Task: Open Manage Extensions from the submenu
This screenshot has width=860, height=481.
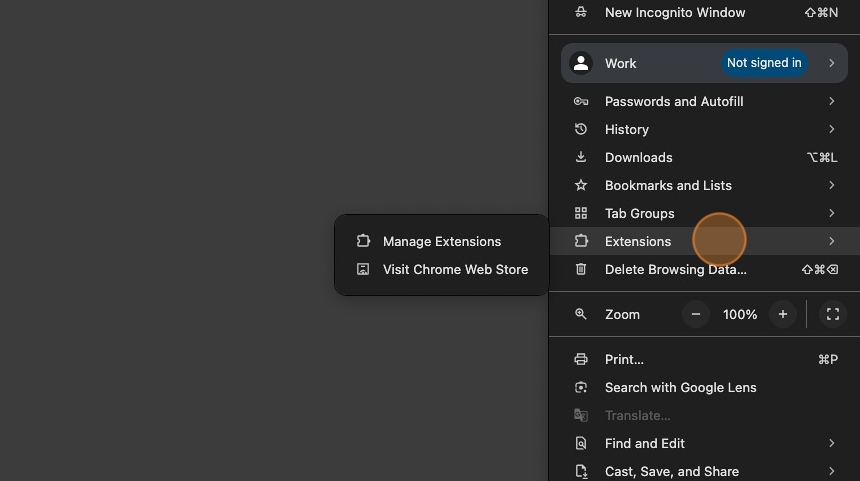Action: coord(442,241)
